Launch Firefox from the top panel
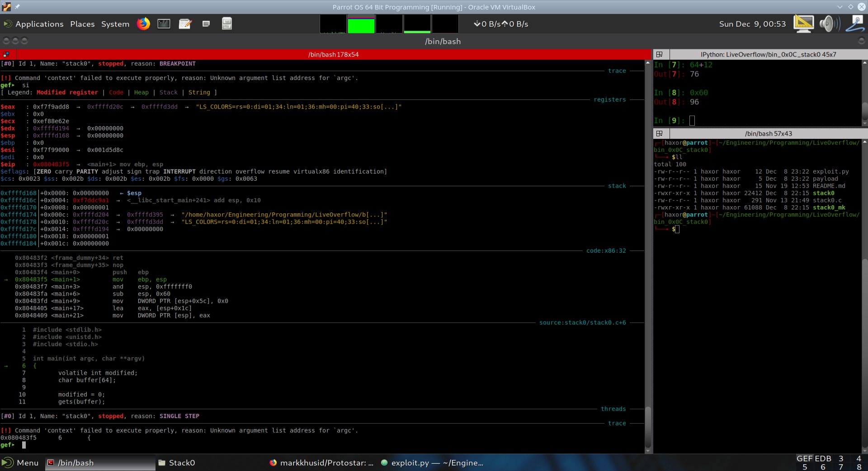 click(x=143, y=24)
